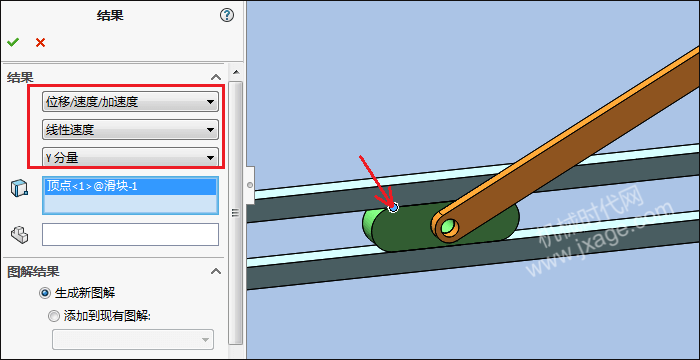Open the help question mark icon
The image size is (700, 360).
227,16
